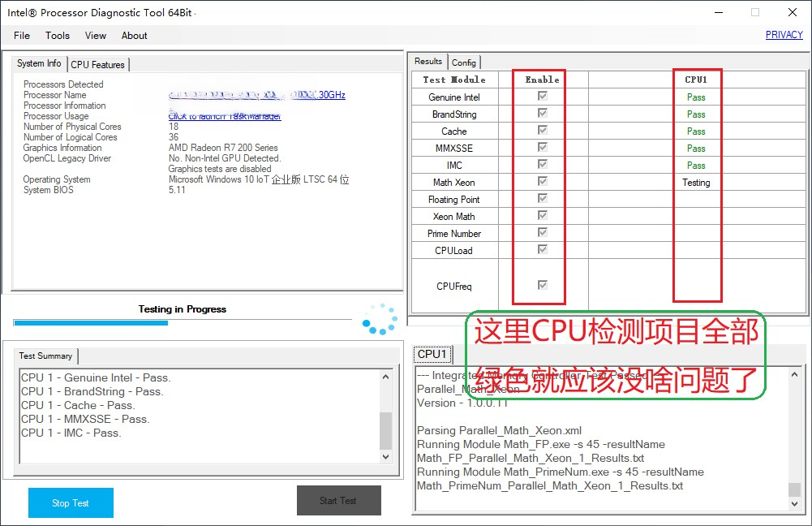Click the Testing in Progress label

pos(183,309)
